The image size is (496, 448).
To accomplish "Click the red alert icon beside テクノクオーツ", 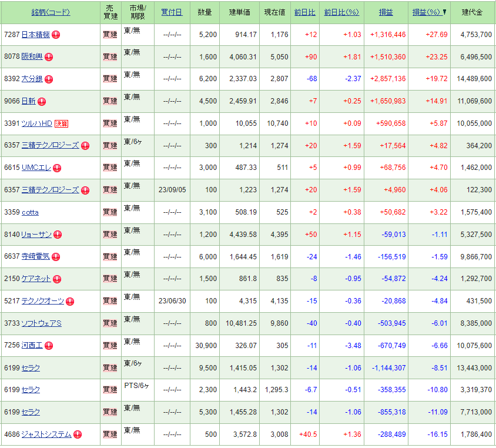I will (x=70, y=302).
